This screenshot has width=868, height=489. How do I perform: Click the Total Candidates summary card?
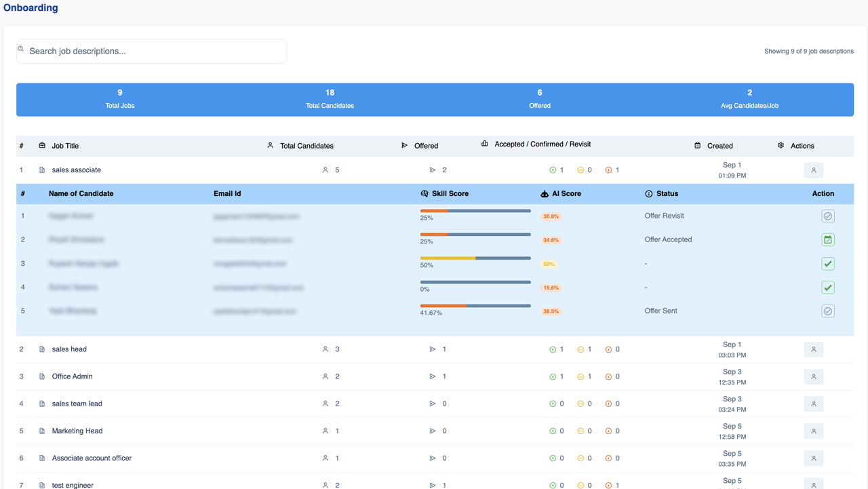[x=330, y=99]
